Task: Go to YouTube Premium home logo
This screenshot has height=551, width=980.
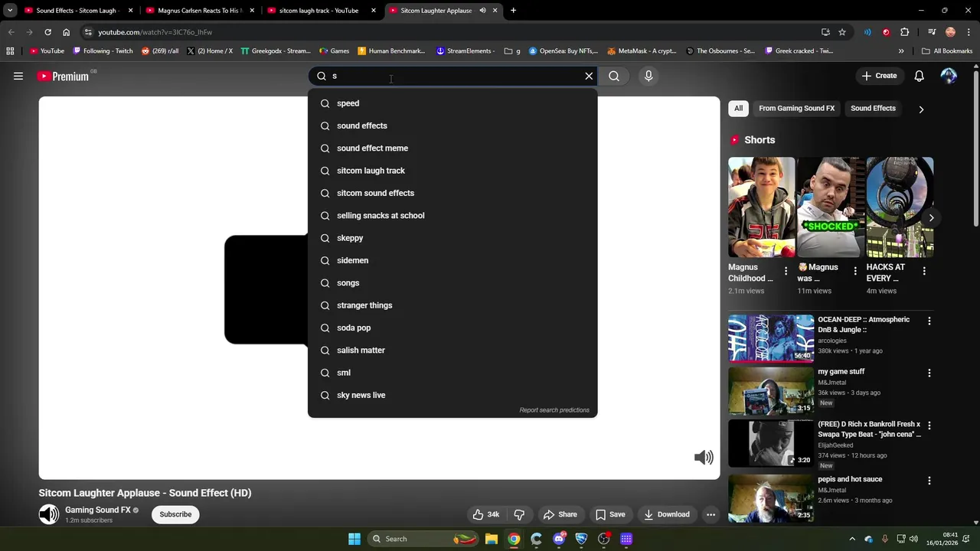Action: coord(63,76)
